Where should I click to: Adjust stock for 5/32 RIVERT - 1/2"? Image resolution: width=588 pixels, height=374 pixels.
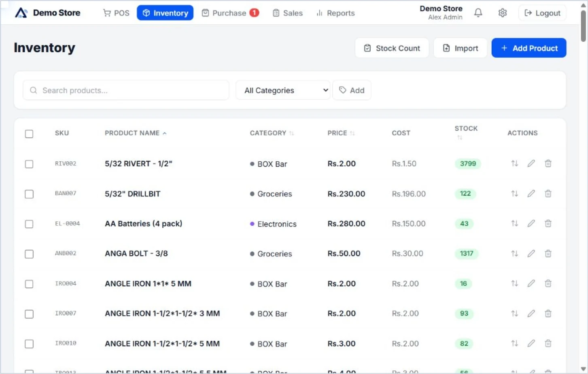click(x=514, y=164)
